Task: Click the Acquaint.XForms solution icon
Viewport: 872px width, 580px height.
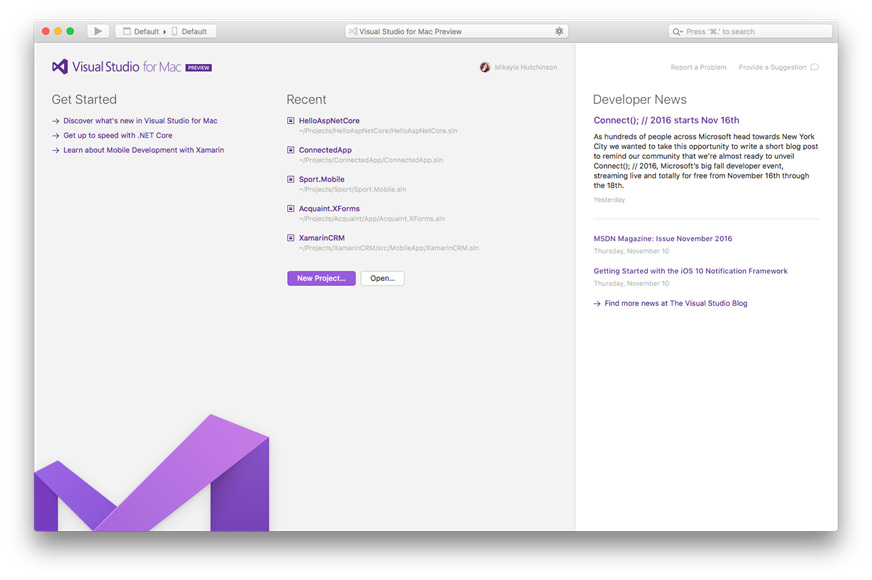Action: [290, 209]
